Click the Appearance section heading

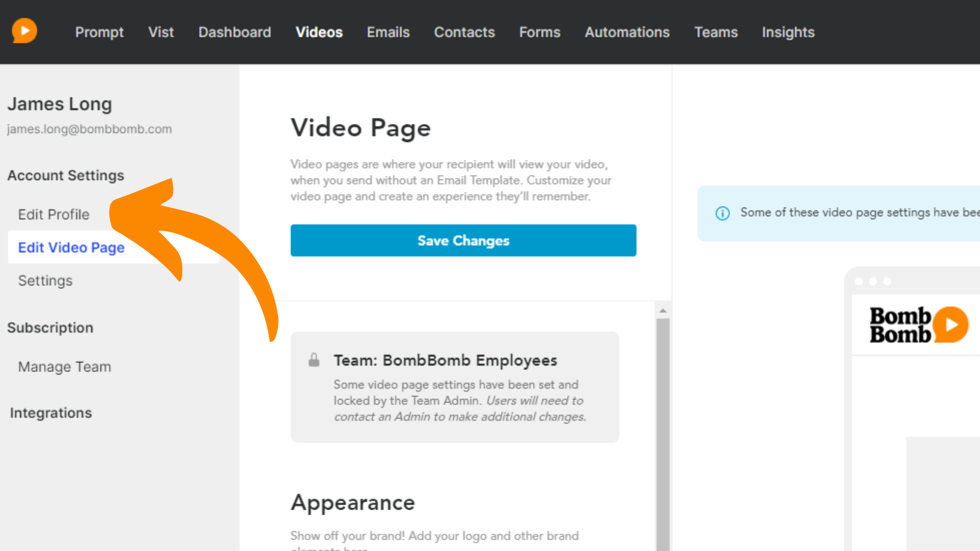(353, 503)
